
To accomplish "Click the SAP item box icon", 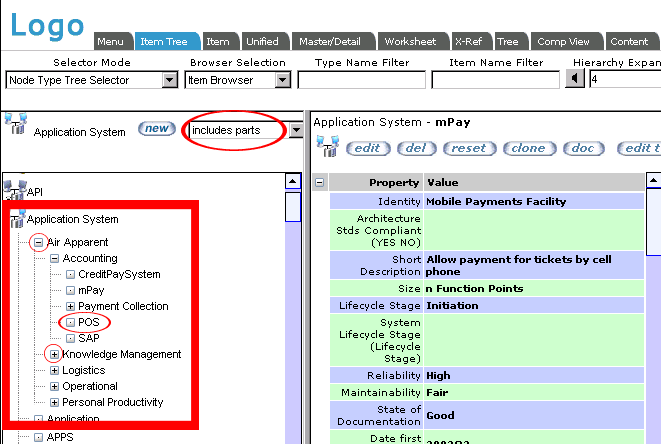I will [70, 338].
